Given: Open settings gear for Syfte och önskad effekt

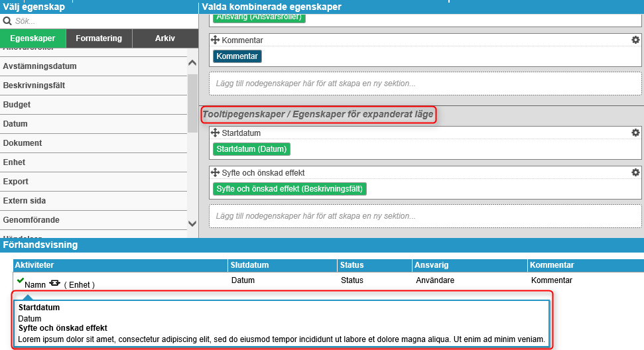Looking at the screenshot, I should click(x=635, y=172).
